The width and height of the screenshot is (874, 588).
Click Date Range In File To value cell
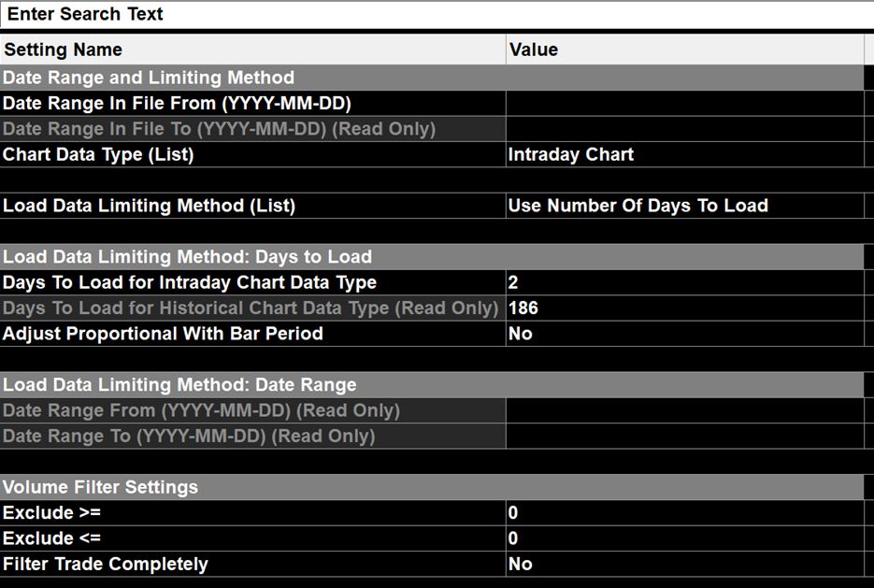point(684,129)
